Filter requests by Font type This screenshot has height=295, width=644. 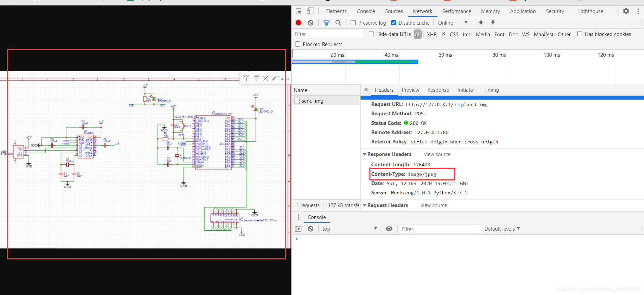click(499, 34)
